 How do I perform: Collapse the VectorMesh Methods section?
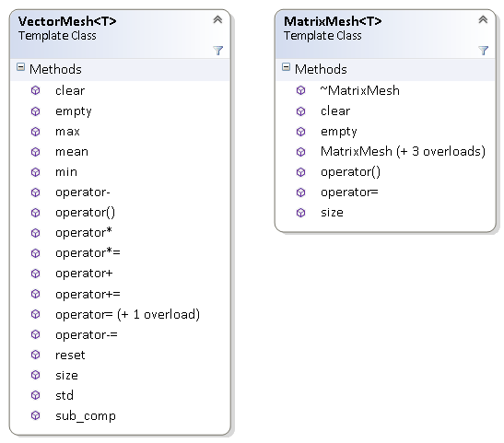tap(20, 67)
